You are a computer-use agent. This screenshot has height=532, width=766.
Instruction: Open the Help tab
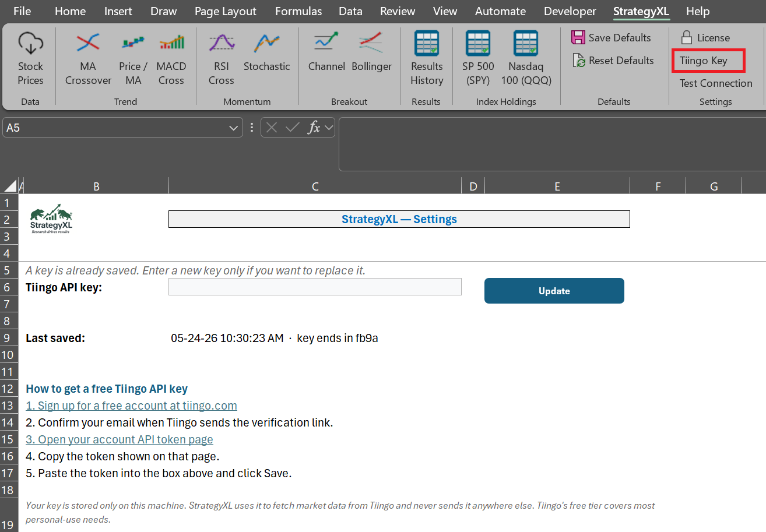(x=698, y=11)
